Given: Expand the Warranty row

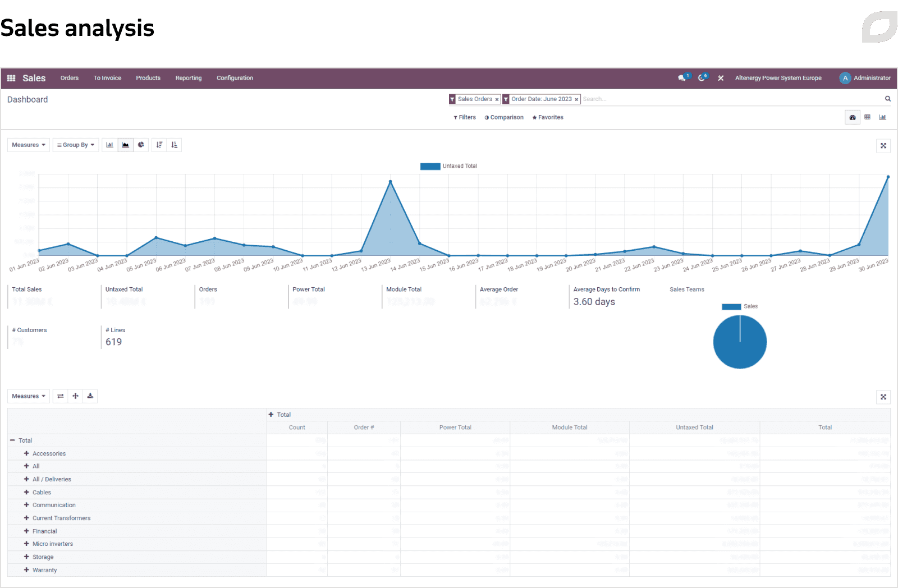Looking at the screenshot, I should pos(26,569).
